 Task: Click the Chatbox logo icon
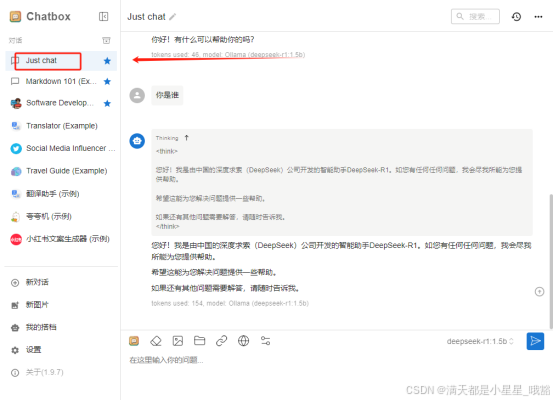click(x=15, y=17)
